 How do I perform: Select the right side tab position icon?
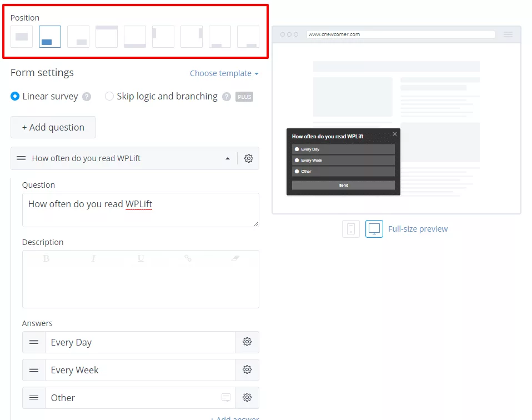tap(192, 37)
